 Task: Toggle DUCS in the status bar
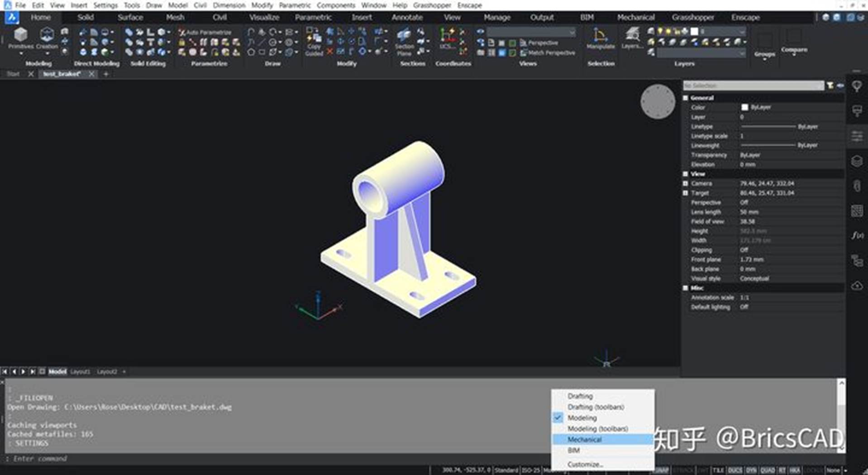click(734, 470)
